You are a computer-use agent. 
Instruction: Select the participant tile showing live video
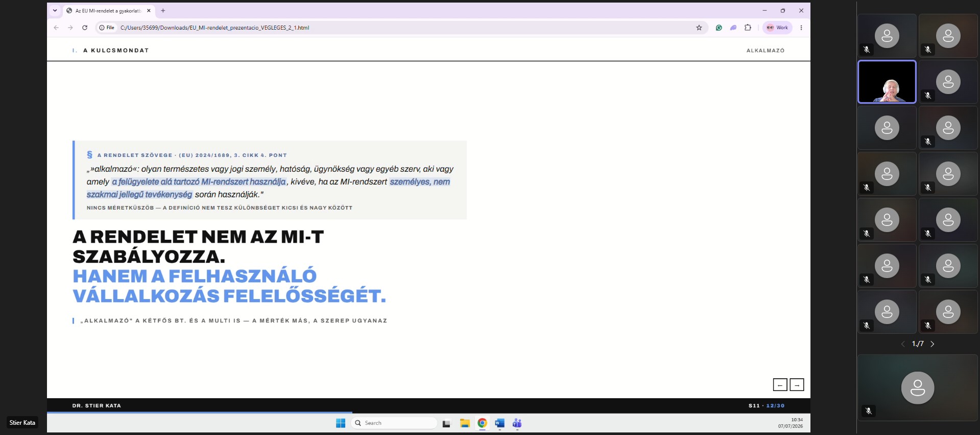point(887,82)
